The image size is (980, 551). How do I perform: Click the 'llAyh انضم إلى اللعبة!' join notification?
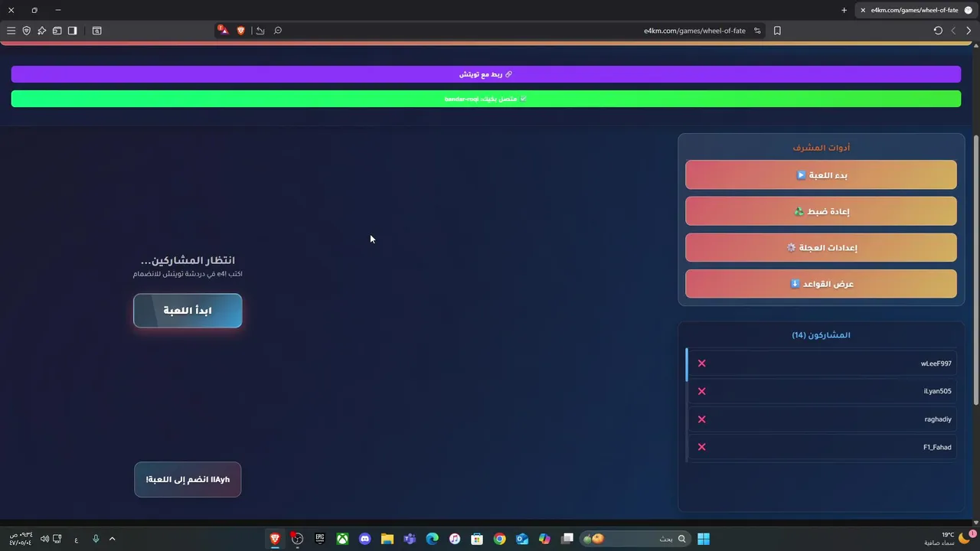(188, 480)
